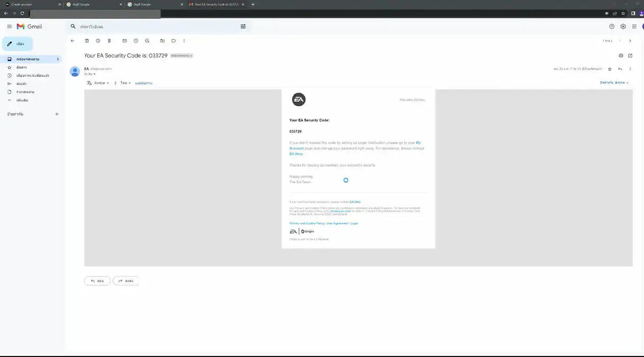
Task: Open the Snoozed folder in sidebar
Action: [x=31, y=75]
